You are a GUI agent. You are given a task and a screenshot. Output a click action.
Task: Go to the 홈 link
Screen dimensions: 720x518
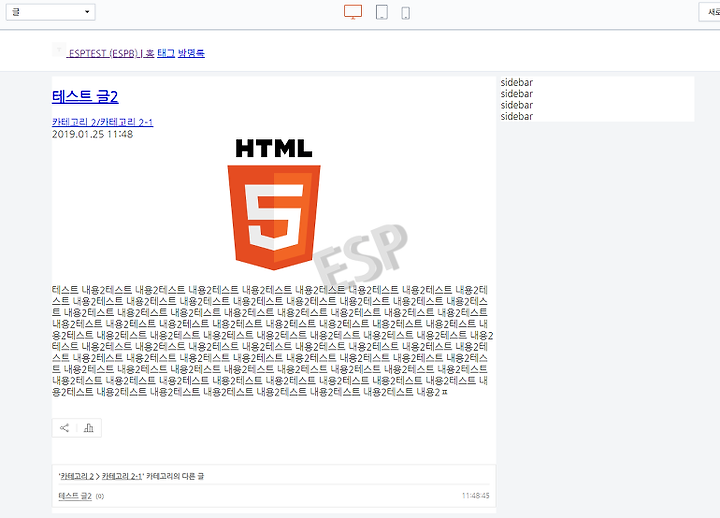(x=150, y=53)
